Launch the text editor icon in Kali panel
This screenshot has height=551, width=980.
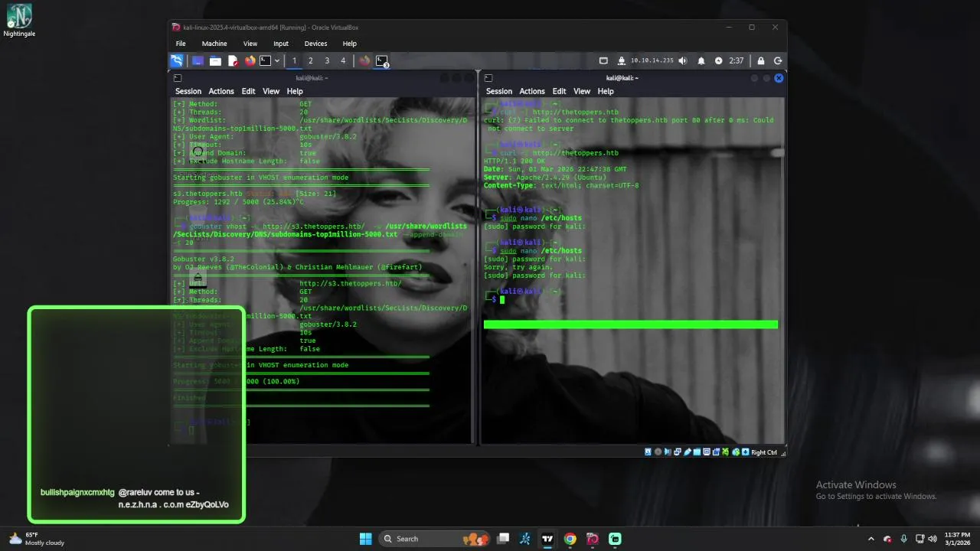233,60
